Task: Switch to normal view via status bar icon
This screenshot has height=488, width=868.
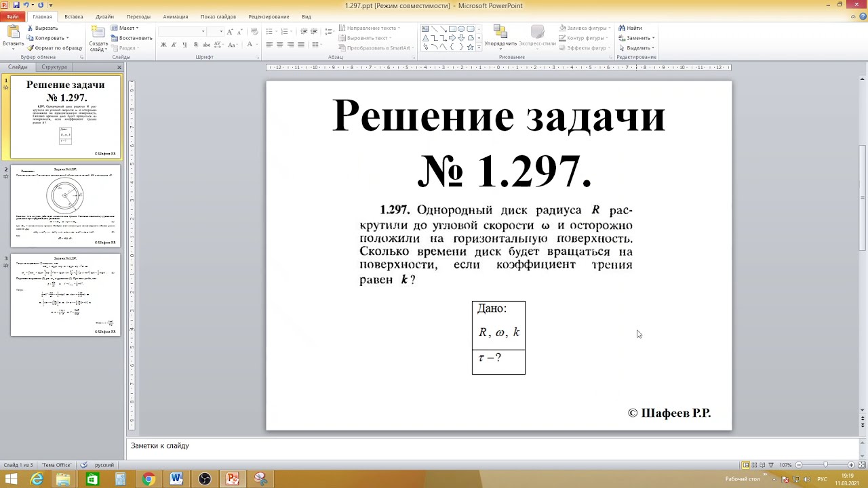Action: [x=746, y=465]
